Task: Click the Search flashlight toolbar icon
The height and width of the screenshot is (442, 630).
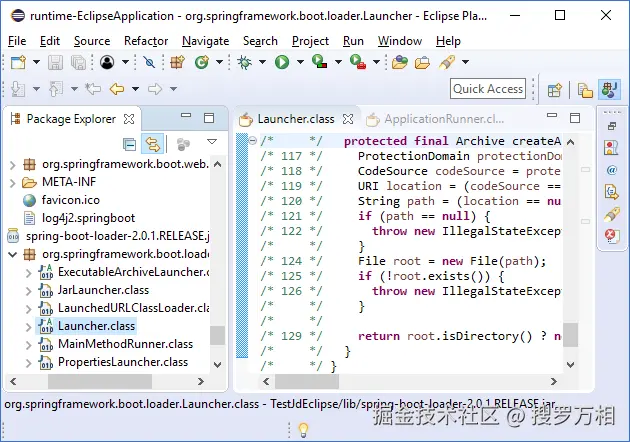Action: tap(447, 62)
